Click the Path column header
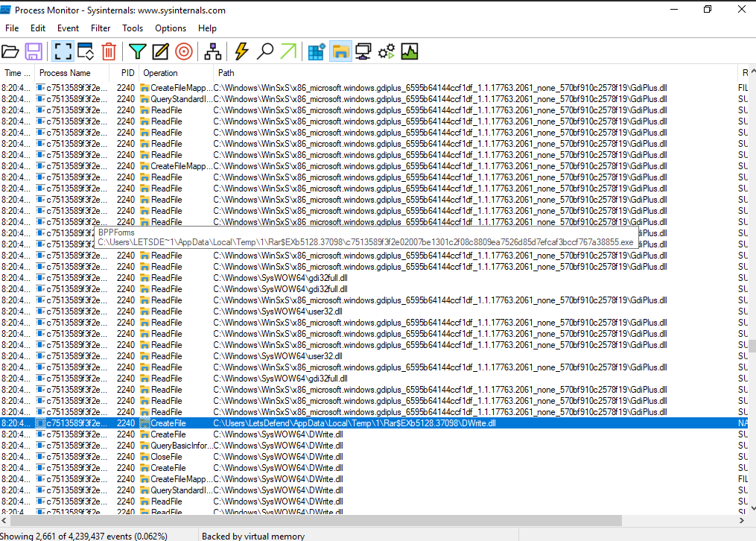This screenshot has width=756, height=541. tap(475, 73)
